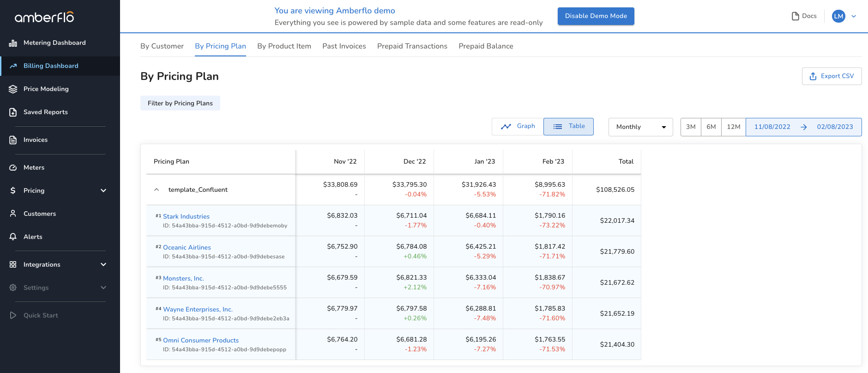This screenshot has height=373, width=868.
Task: Select the Customers person icon
Action: (x=13, y=214)
